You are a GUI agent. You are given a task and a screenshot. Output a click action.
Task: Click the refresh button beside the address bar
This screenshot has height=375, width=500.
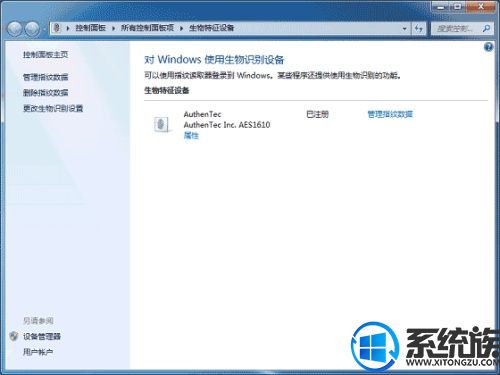pyautogui.click(x=419, y=28)
